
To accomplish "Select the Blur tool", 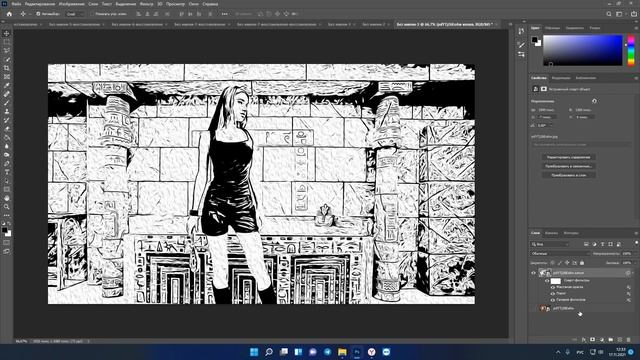I will (7, 146).
